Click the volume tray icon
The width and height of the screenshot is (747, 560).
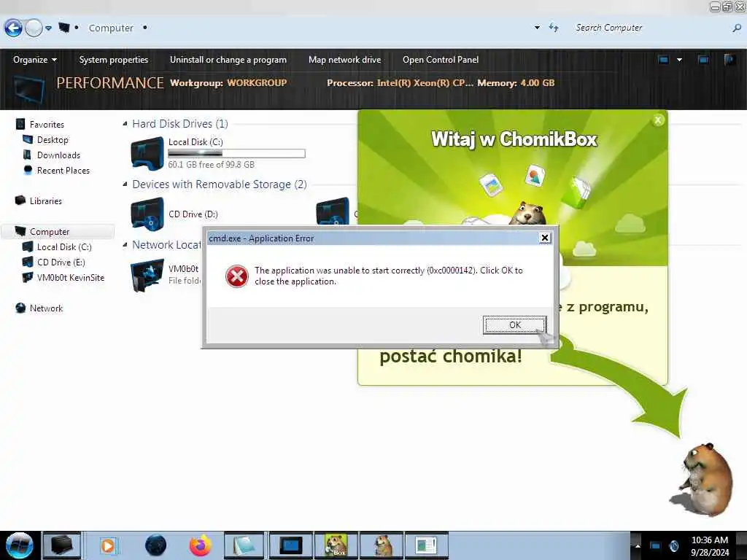tap(673, 545)
